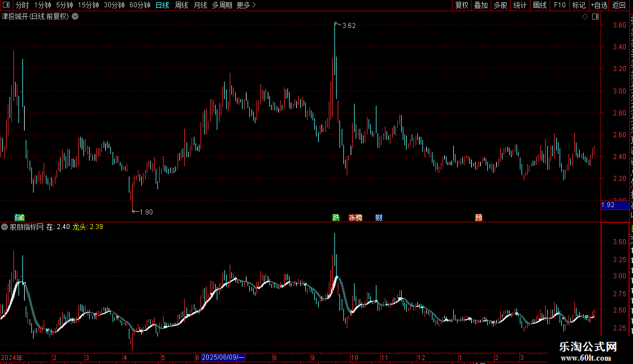Select the 1分钟 period tab
The height and width of the screenshot is (364, 633).
pyautogui.click(x=43, y=5)
